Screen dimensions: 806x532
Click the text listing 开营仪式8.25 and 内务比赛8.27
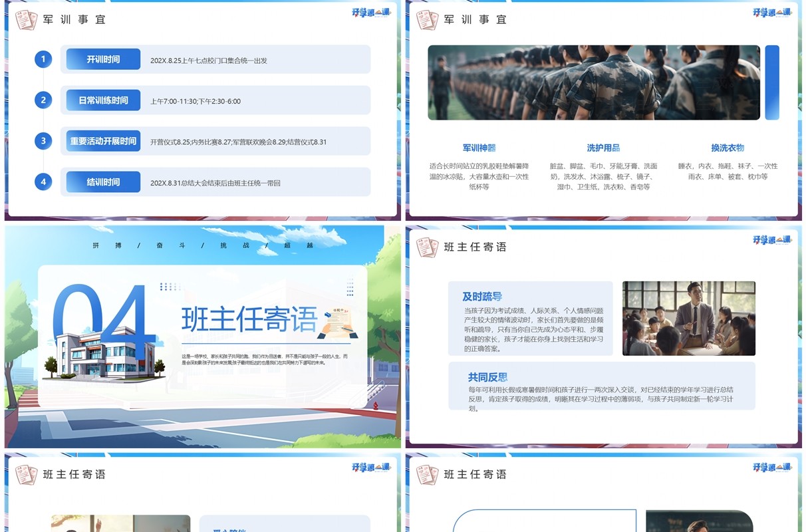(x=239, y=142)
